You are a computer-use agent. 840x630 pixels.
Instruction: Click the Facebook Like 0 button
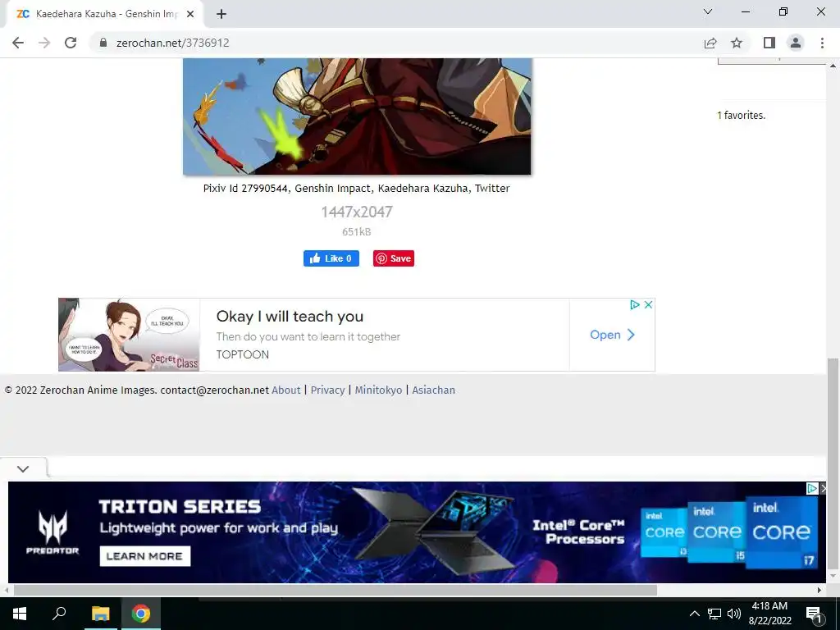click(x=331, y=258)
